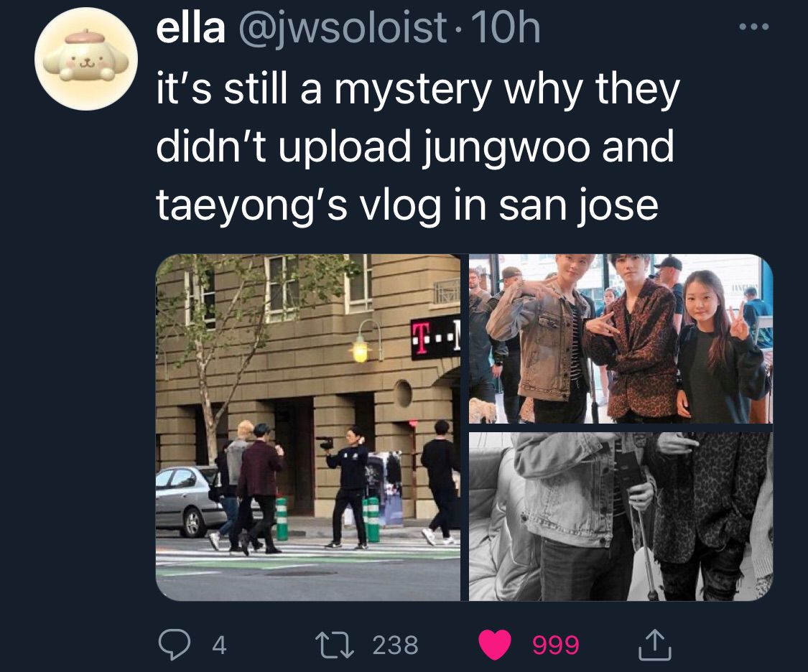This screenshot has height=672, width=808.
Task: Enlarge the street crossing photo
Action: (308, 427)
